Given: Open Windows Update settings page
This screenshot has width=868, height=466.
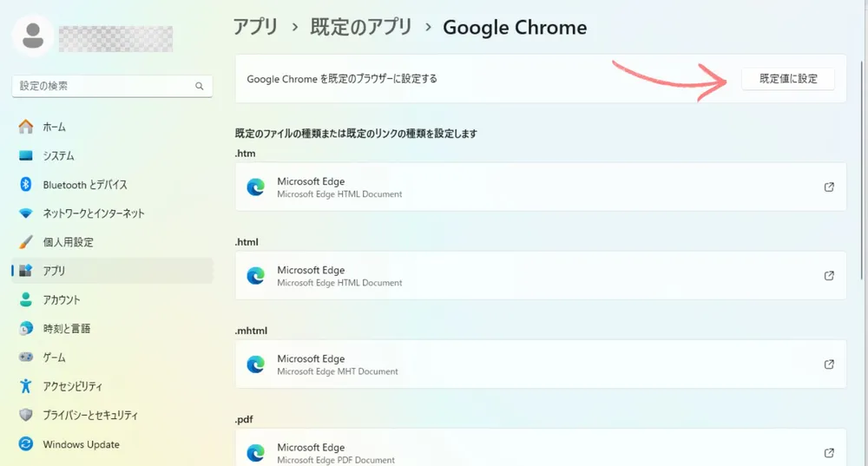Looking at the screenshot, I should click(x=112, y=443).
